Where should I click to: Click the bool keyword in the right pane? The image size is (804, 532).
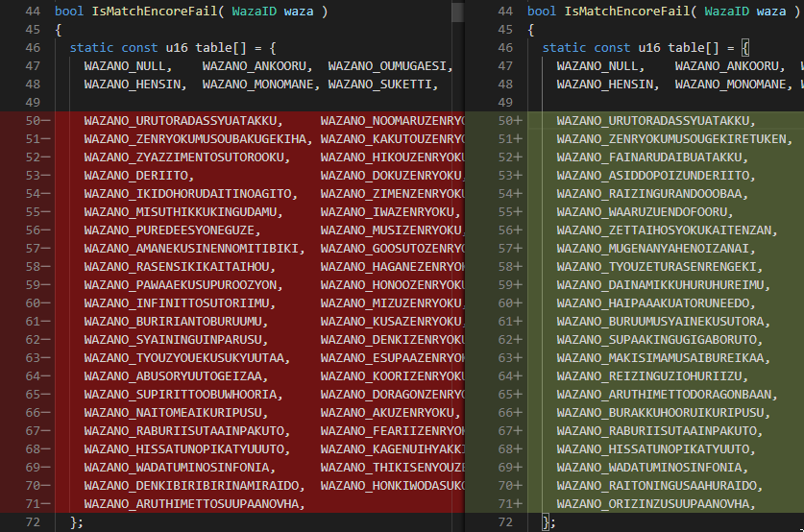[542, 12]
